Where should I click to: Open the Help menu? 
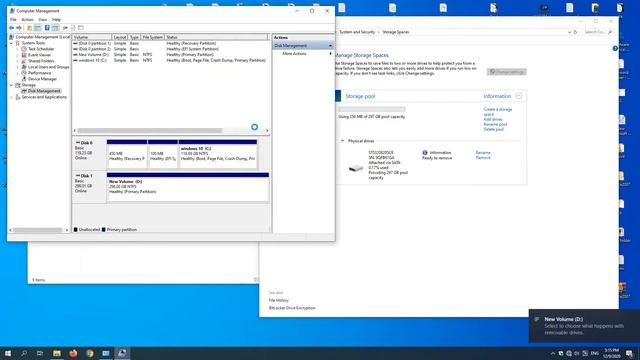click(x=56, y=19)
